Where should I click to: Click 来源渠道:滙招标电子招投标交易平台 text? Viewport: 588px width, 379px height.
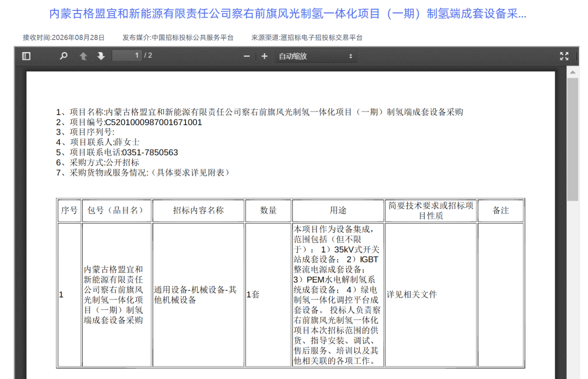(x=307, y=38)
